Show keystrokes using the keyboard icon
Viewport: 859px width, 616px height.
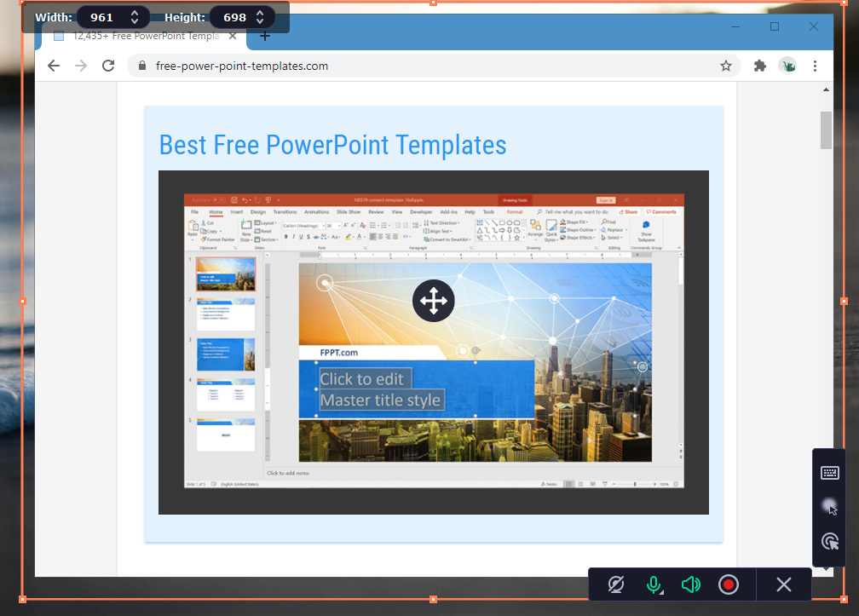coord(829,473)
